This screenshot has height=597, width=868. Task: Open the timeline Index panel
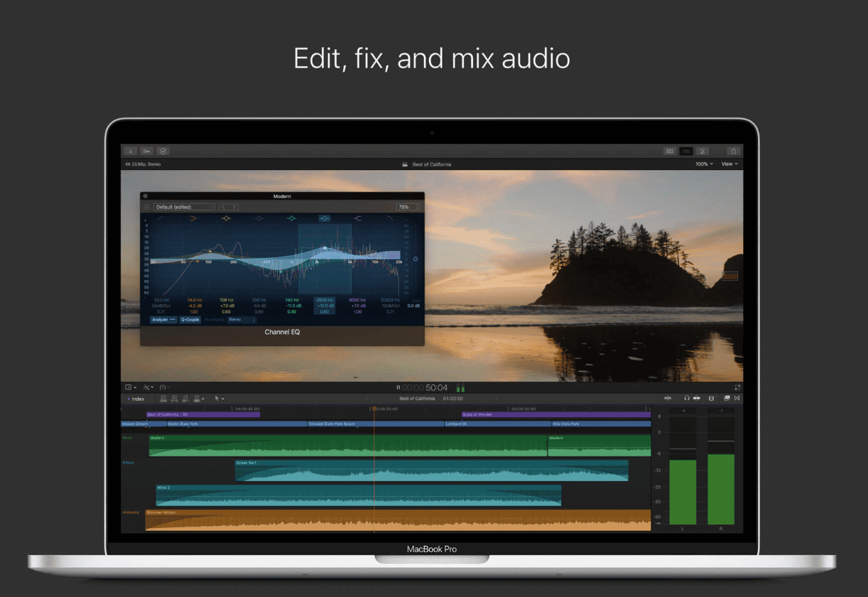[136, 399]
